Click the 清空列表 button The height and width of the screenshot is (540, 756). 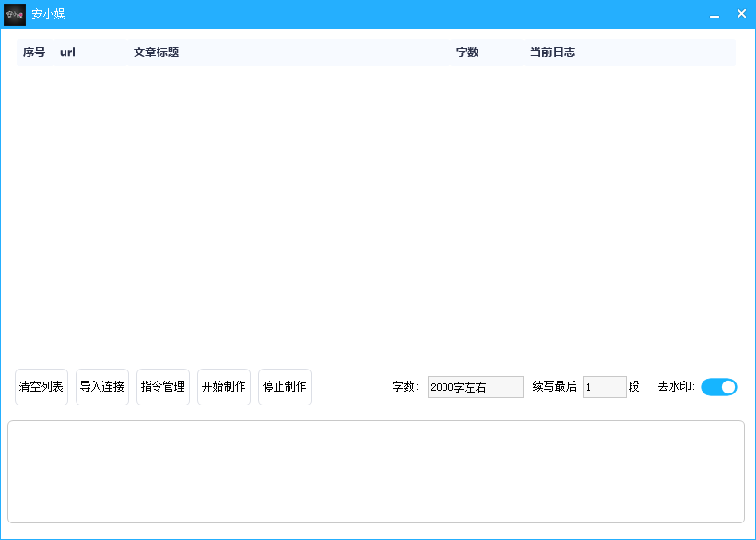(x=41, y=387)
